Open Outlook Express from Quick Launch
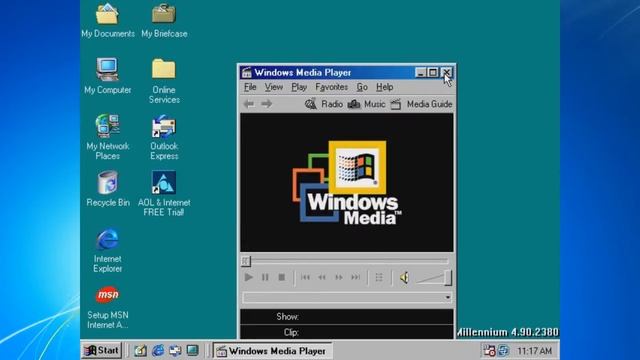This screenshot has height=360, width=640. click(x=175, y=351)
